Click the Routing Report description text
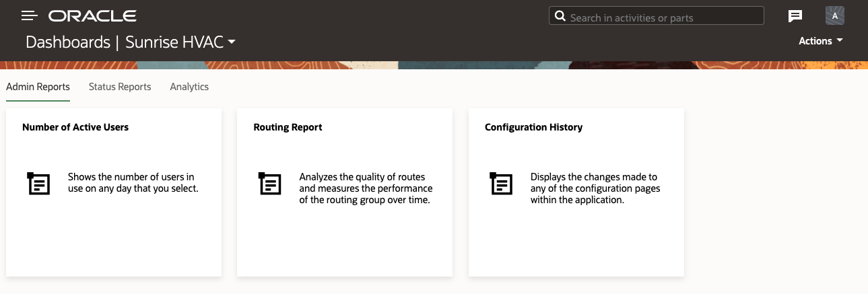868x294 pixels. point(366,188)
